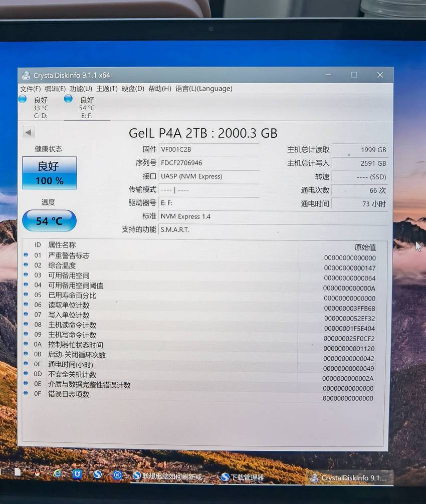Click the 原始值 column header
426x504 pixels.
coord(365,247)
